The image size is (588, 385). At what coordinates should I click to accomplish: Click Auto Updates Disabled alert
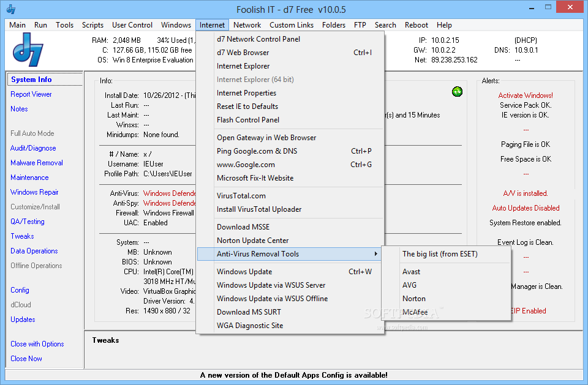[x=526, y=208]
